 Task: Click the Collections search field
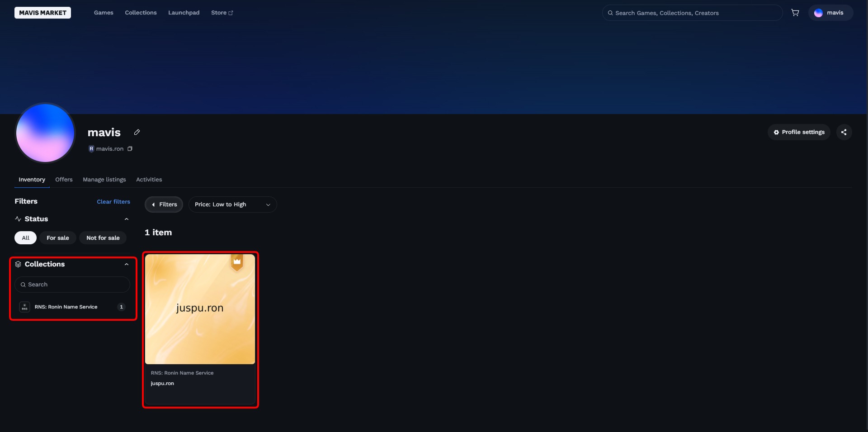pos(72,285)
